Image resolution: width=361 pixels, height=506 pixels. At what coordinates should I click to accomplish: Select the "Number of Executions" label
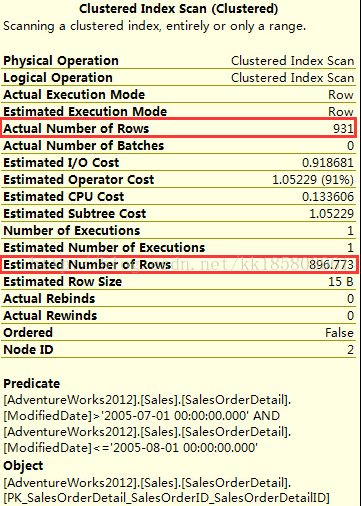coord(72,231)
